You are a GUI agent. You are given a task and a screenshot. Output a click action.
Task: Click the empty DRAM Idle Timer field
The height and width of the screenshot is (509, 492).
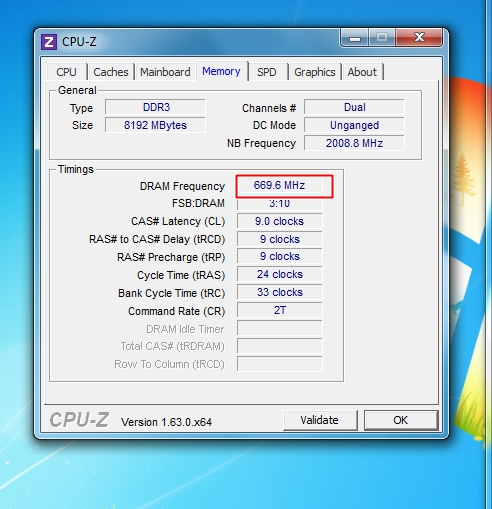point(280,328)
